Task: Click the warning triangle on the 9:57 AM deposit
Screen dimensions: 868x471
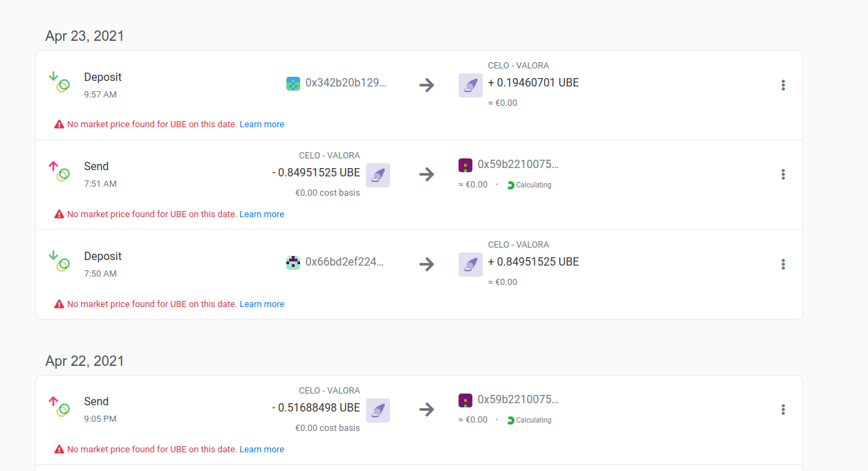Action: pos(59,124)
